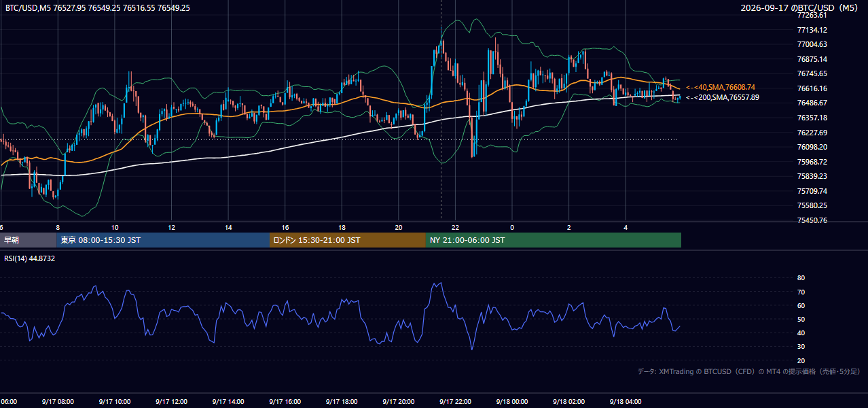Select the RSI(14) 44.8732 indicator label
The width and height of the screenshot is (868, 408).
point(29,258)
